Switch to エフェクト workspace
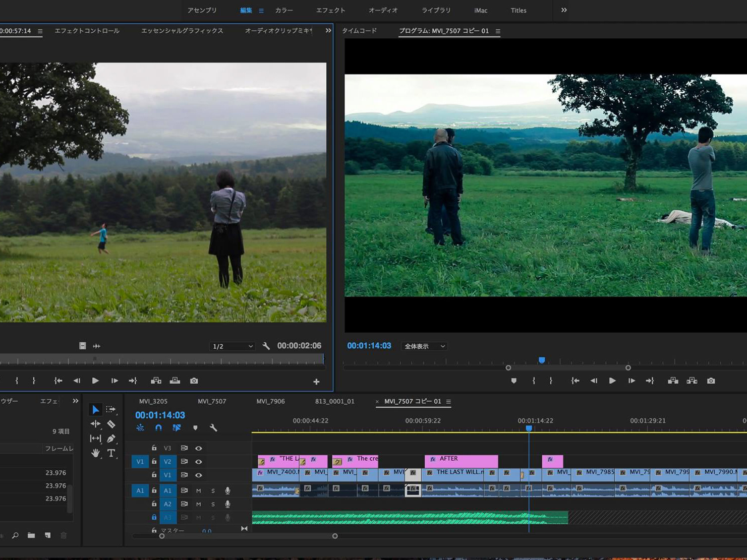747x560 pixels. coord(330,10)
